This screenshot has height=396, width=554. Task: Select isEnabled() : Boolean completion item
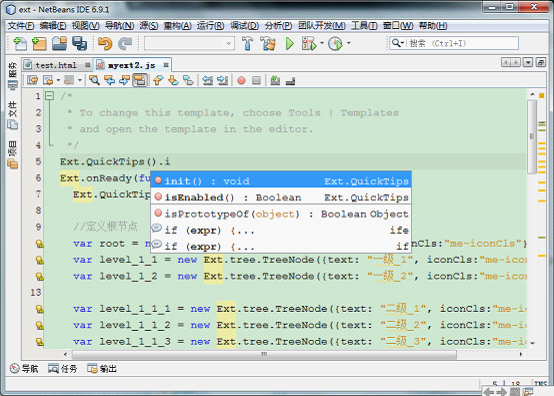point(281,197)
